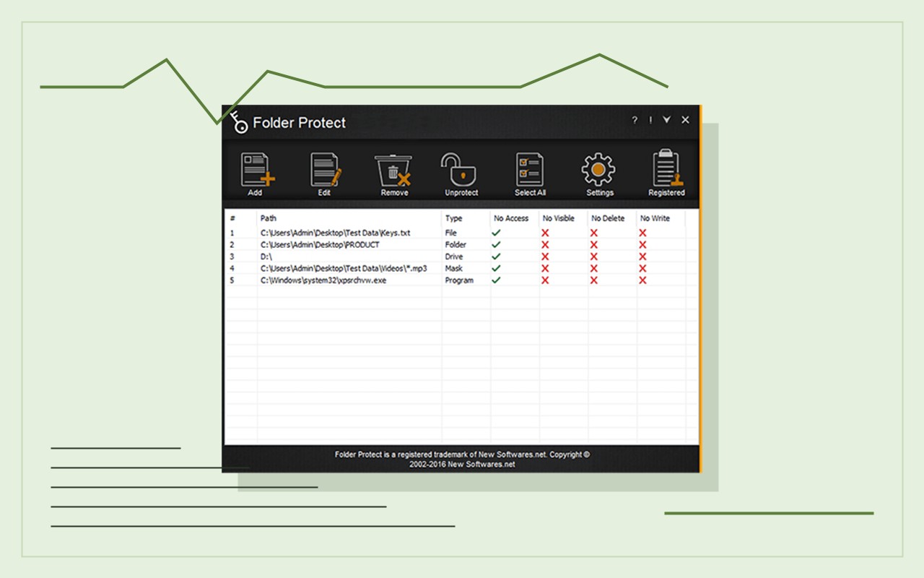Image resolution: width=924 pixels, height=578 pixels.
Task: Click the Type cell reading Mask
Action: (454, 268)
